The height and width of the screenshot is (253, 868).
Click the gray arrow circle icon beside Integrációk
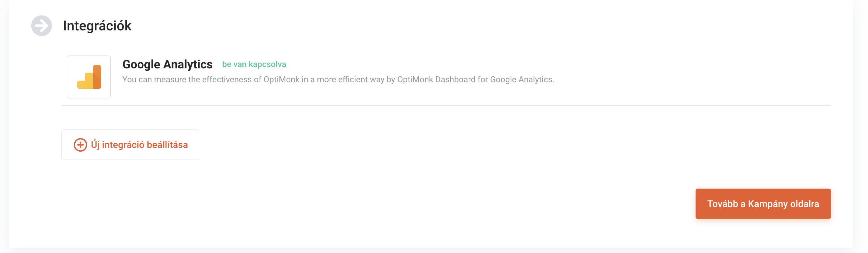[x=41, y=26]
